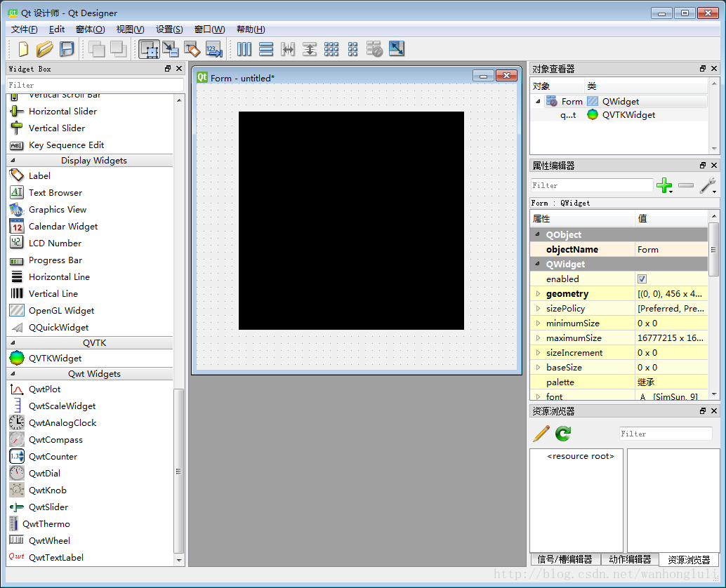Screen dimensions: 726x588
Task: Switch to the 动作编辑器 tab
Action: click(629, 559)
